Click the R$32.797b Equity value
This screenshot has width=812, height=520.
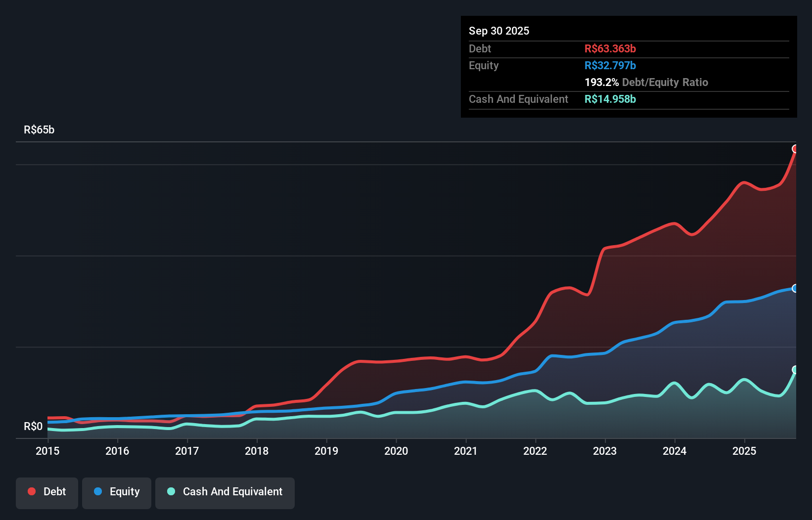[x=610, y=65]
